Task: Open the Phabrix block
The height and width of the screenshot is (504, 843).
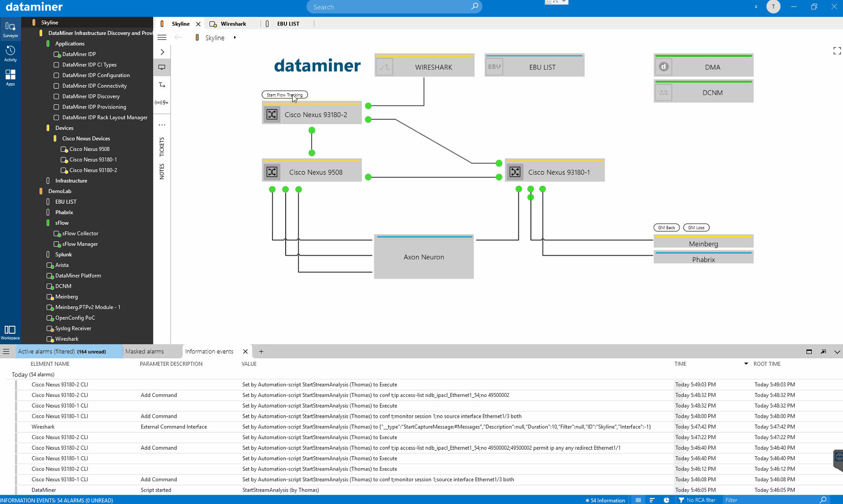Action: click(704, 258)
